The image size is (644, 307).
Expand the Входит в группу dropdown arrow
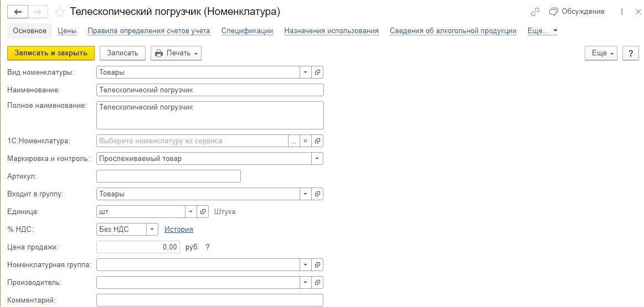305,194
